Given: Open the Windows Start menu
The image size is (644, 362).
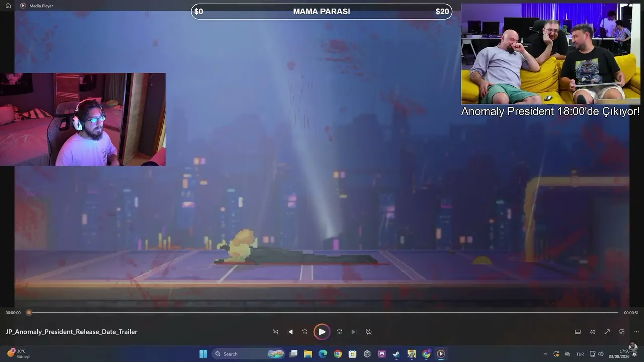Looking at the screenshot, I should pos(203,354).
